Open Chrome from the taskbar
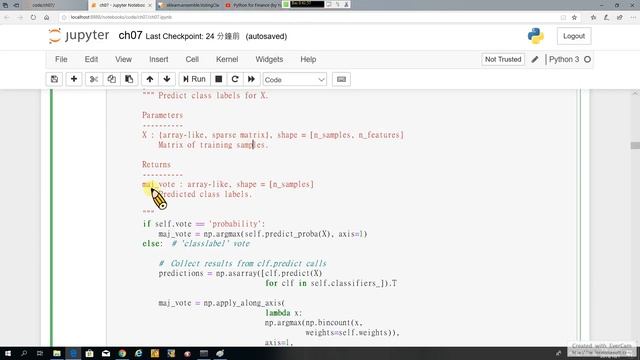This screenshot has width=640, height=360. pyautogui.click(x=122, y=353)
